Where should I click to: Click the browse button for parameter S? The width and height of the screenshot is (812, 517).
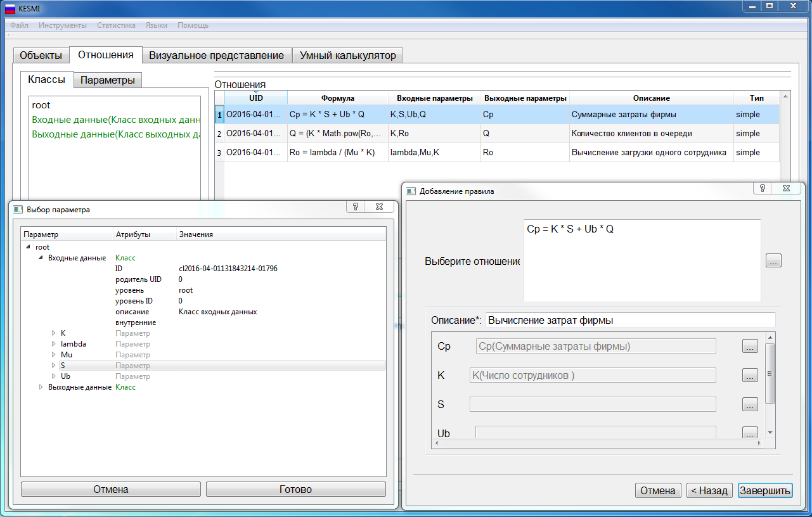pyautogui.click(x=750, y=404)
